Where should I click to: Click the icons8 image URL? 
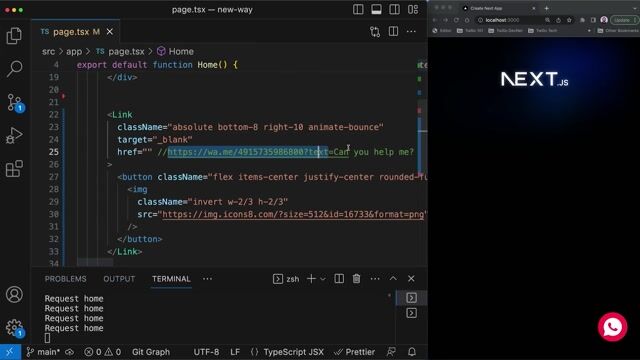(293, 214)
